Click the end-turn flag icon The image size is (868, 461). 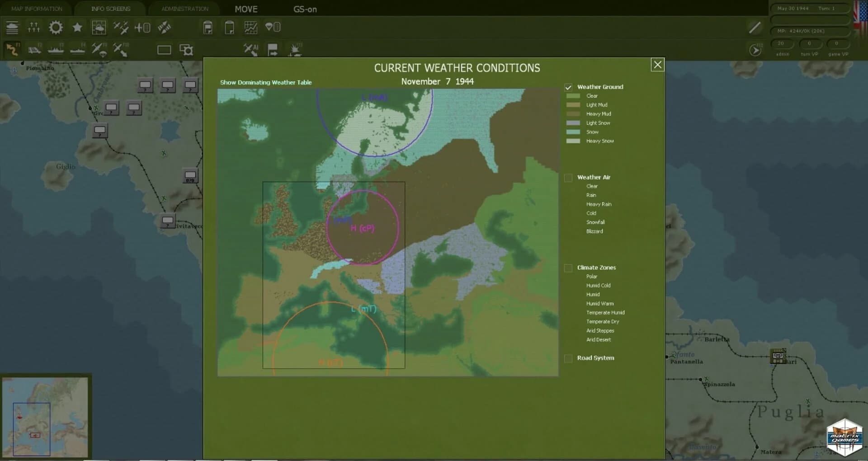coord(273,49)
